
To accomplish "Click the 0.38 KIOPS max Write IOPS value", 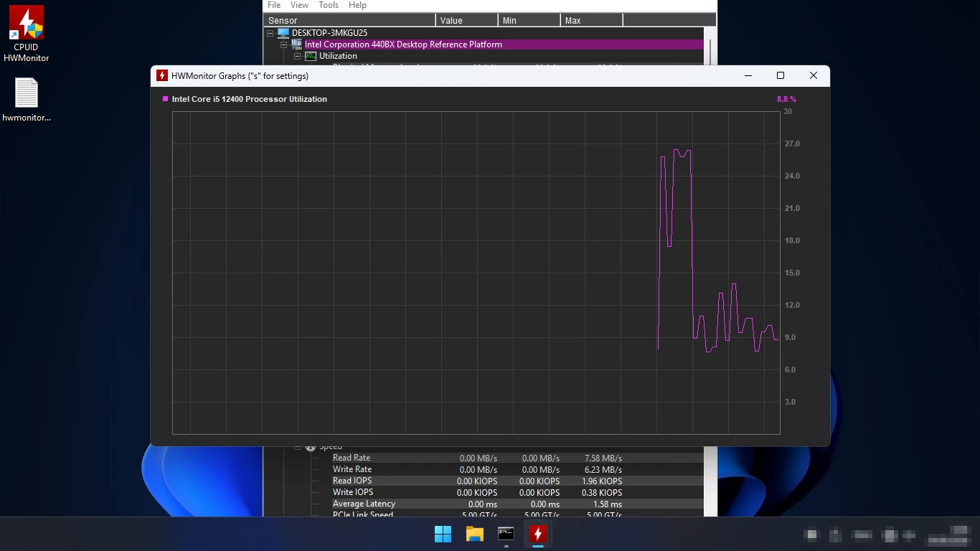I will [602, 493].
